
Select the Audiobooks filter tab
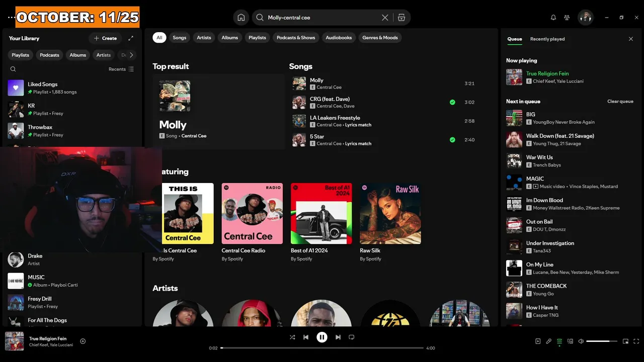[x=339, y=38]
